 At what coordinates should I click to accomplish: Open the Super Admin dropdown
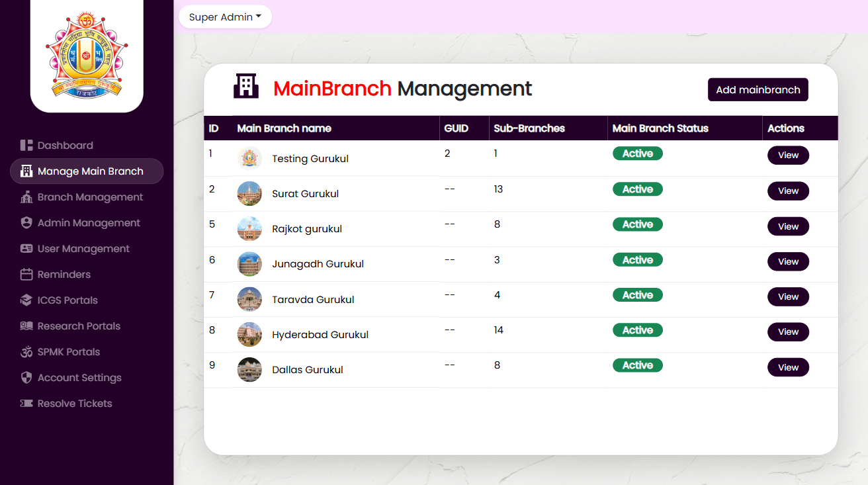pos(225,17)
